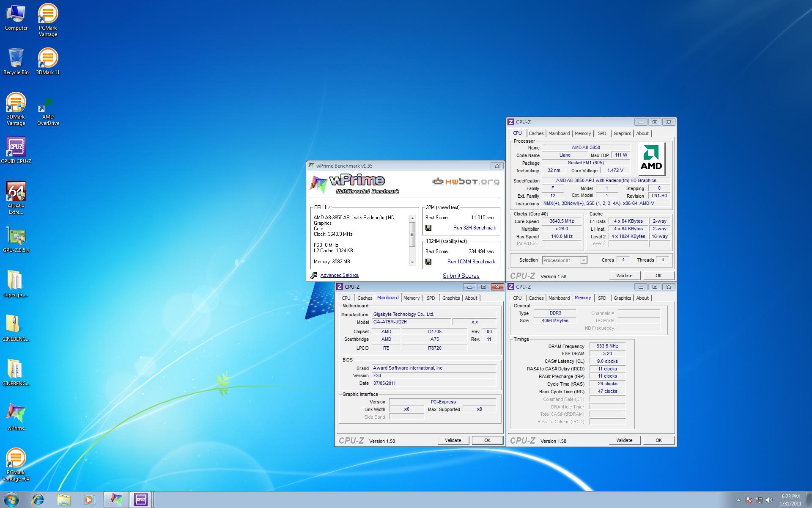The image size is (812, 508).
Task: Open About tab in CPU tab window
Action: (642, 133)
